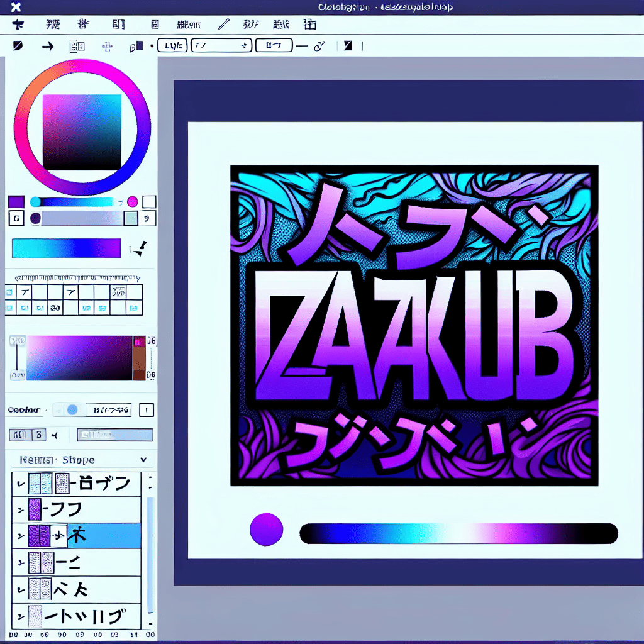The width and height of the screenshot is (644, 644).
Task: Expand the Sirope layer panel dropdown chevron
Action: tap(143, 460)
